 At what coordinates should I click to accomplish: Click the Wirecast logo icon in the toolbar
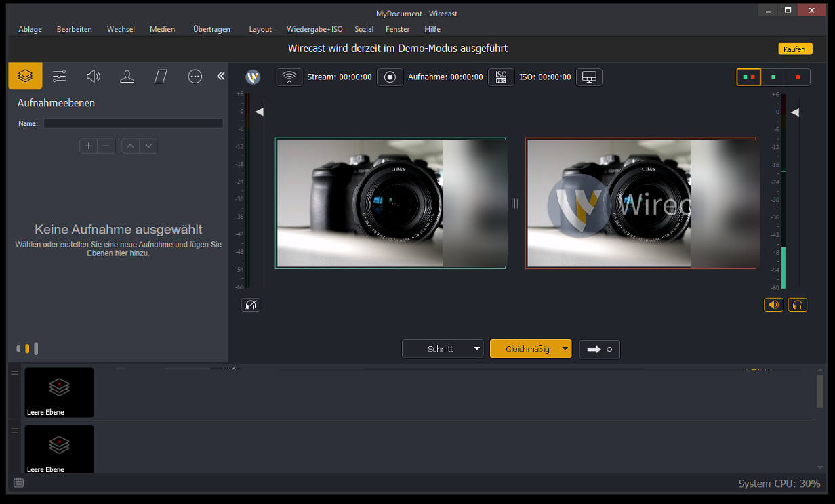pos(253,77)
